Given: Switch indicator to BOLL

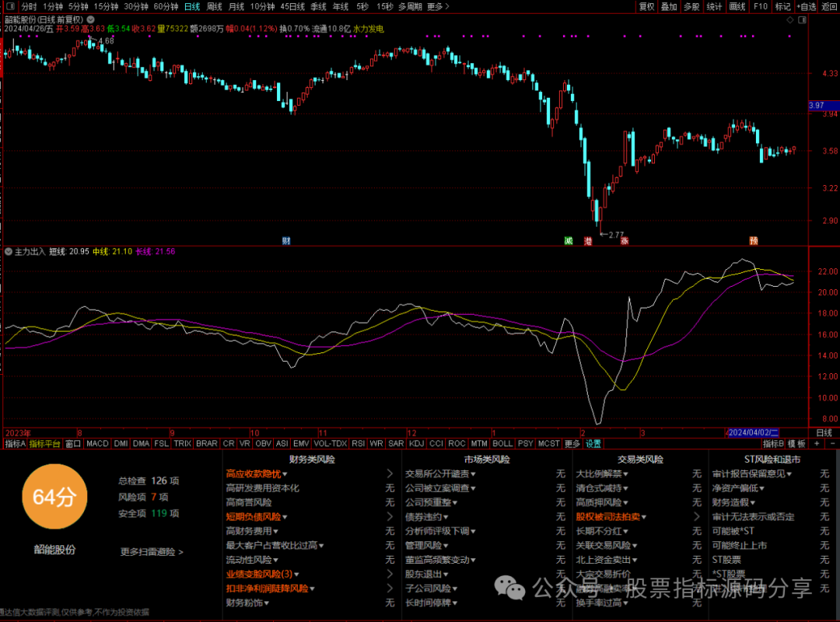Looking at the screenshot, I should pos(502,444).
